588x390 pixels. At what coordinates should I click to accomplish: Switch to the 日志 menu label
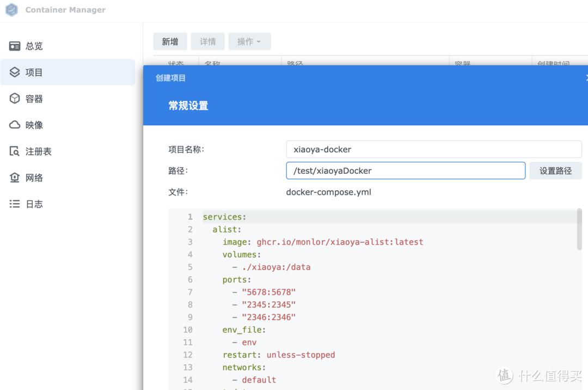click(x=34, y=204)
